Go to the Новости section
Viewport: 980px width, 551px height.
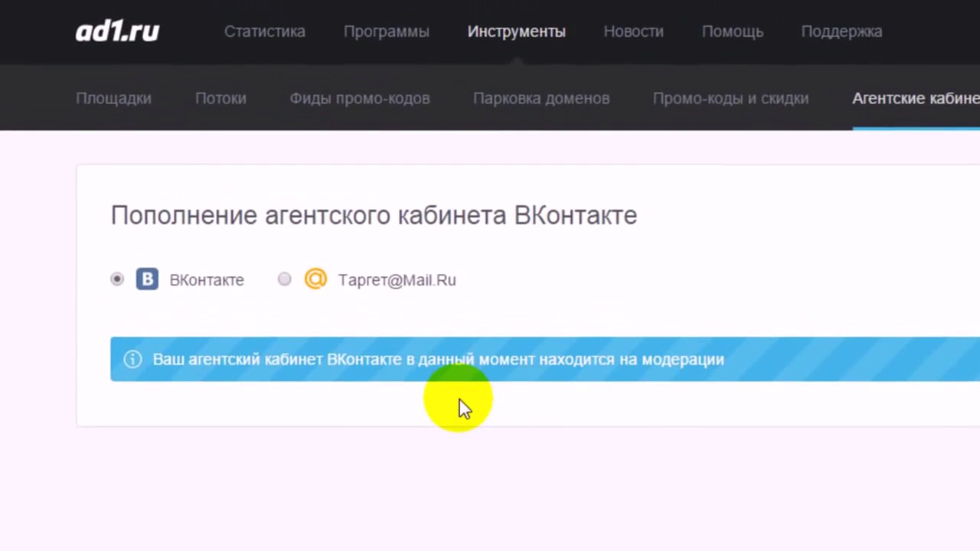(634, 31)
